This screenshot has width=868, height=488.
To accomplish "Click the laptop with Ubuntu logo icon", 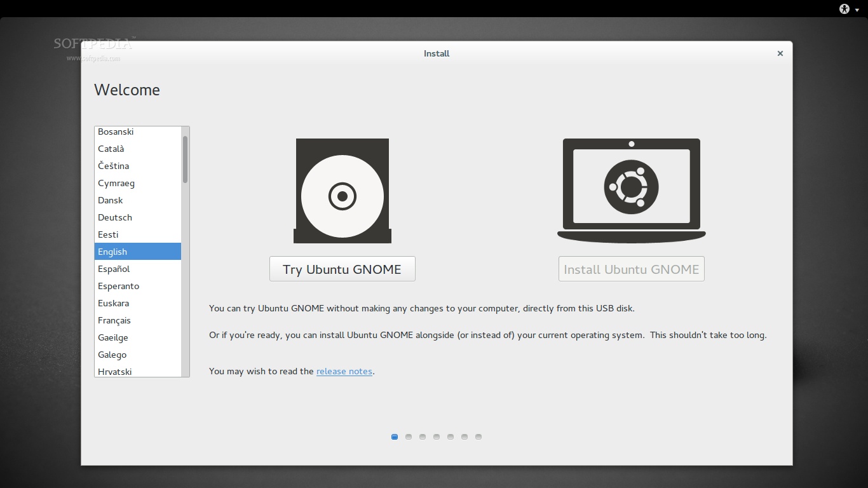I will (631, 190).
